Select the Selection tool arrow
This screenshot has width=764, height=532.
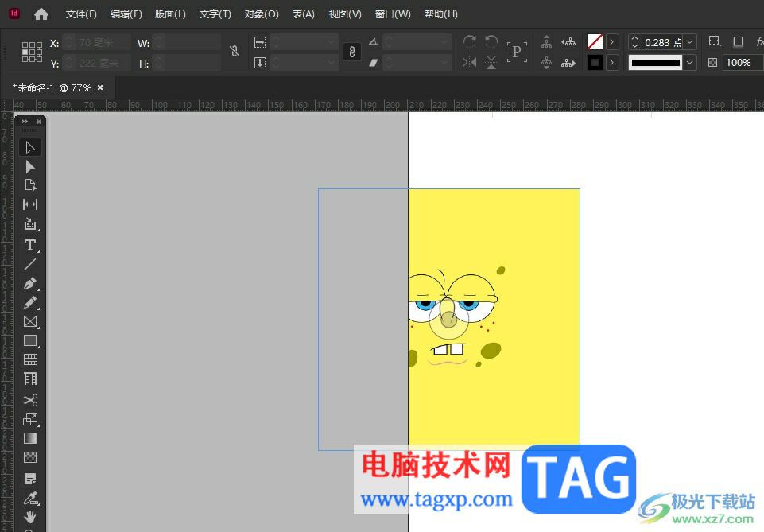point(30,148)
